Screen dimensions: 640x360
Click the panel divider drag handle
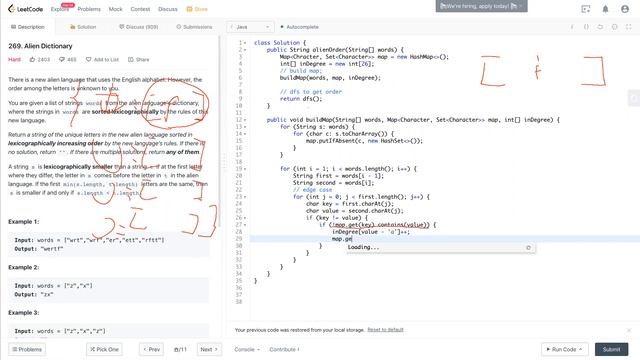click(x=224, y=162)
